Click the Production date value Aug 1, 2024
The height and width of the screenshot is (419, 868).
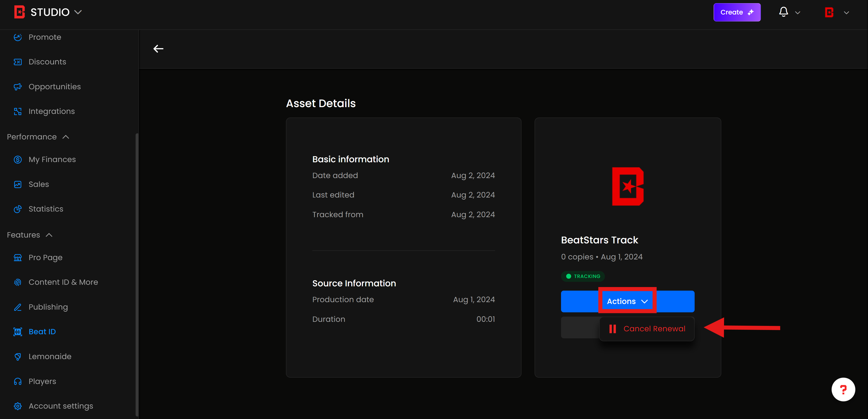tap(474, 300)
